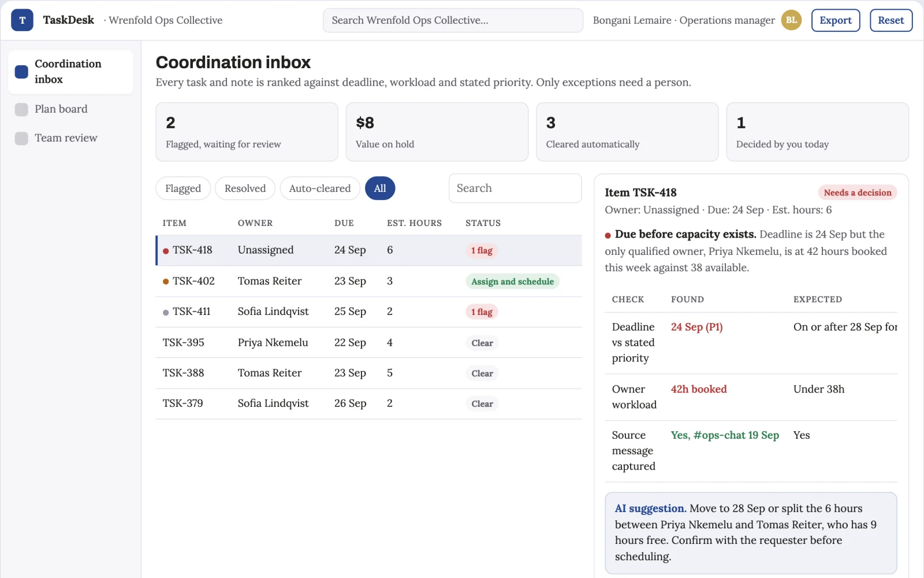Open the Flagged, waiting for review card
This screenshot has height=578, width=924.
(247, 132)
